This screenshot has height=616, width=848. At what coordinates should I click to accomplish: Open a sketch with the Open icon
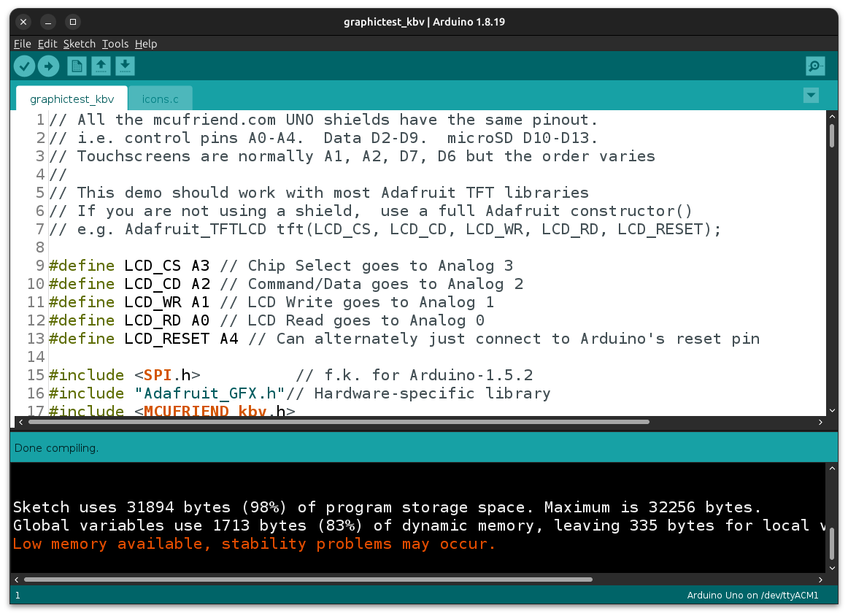[x=101, y=66]
